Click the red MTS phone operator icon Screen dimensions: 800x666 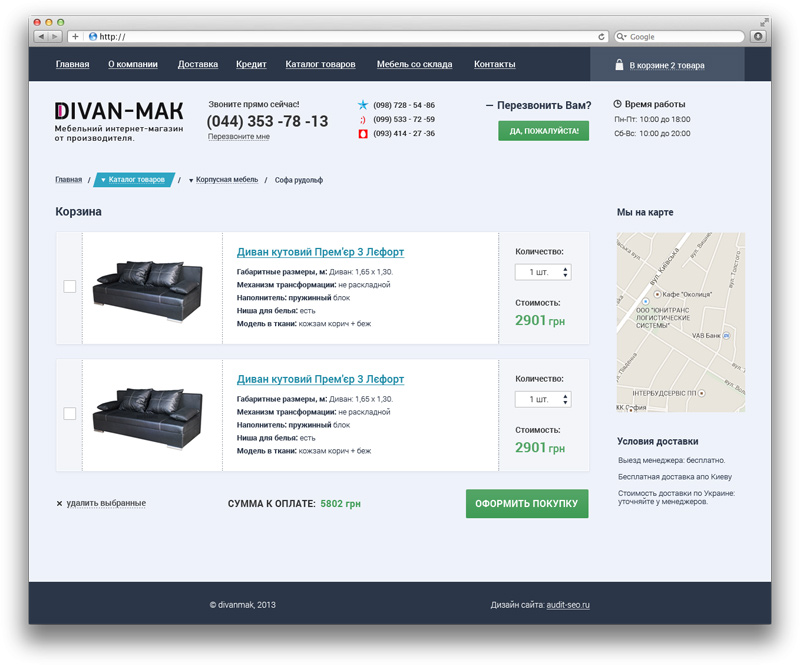362,133
